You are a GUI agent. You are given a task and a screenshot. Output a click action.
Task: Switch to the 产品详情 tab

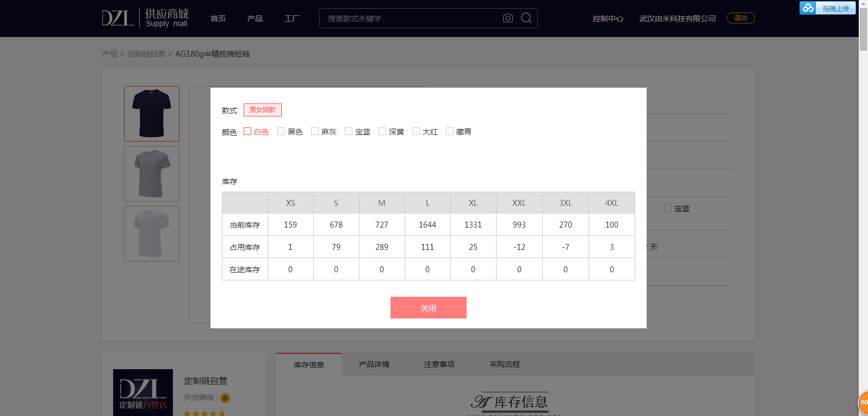tap(374, 364)
